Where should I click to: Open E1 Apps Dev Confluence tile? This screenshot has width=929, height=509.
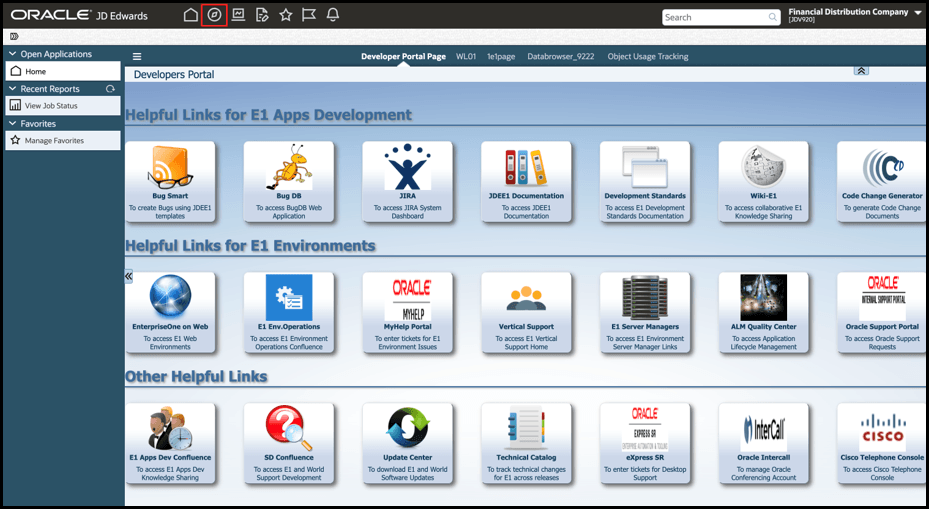tap(170, 444)
